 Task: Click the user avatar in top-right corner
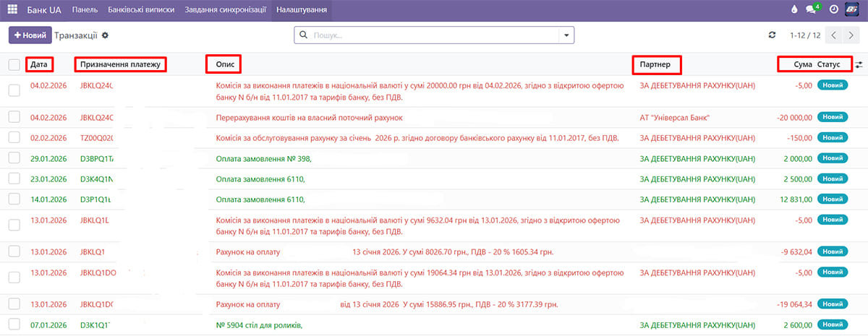click(x=854, y=10)
